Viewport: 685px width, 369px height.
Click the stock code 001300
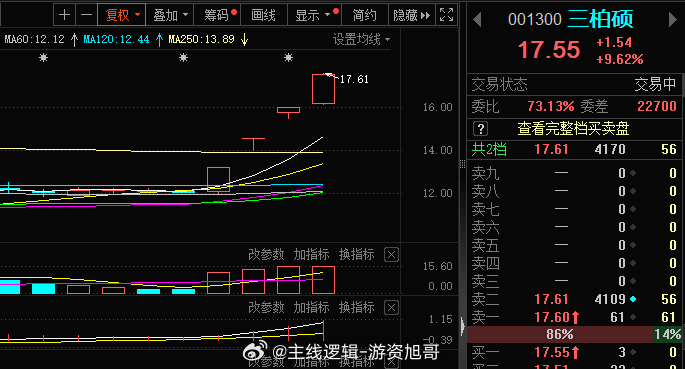535,20
